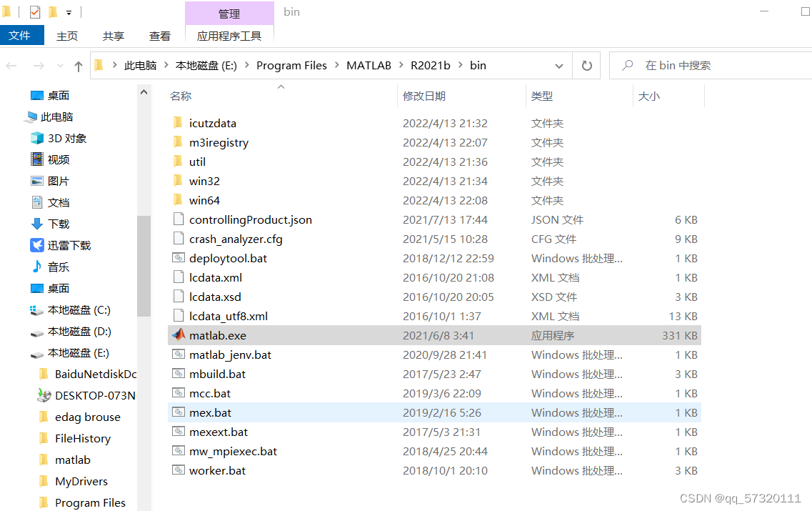Sort by the 修改日期 column header
This screenshot has height=511, width=812.
[424, 96]
